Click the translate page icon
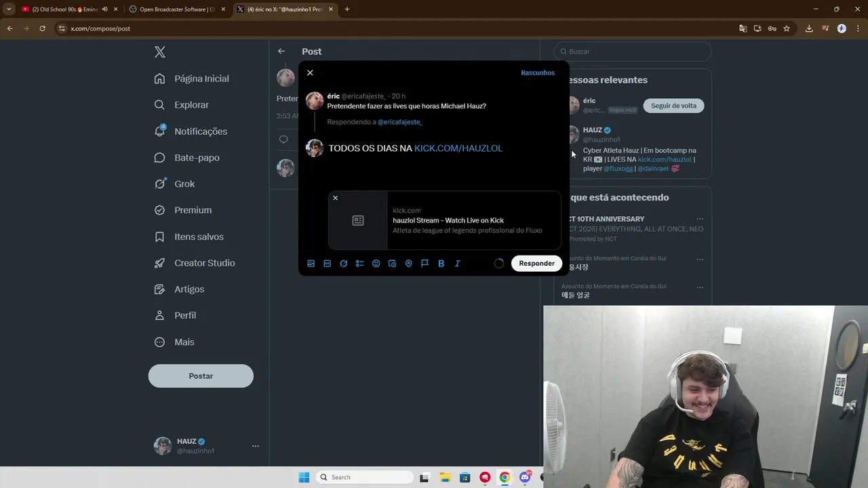 743,28
